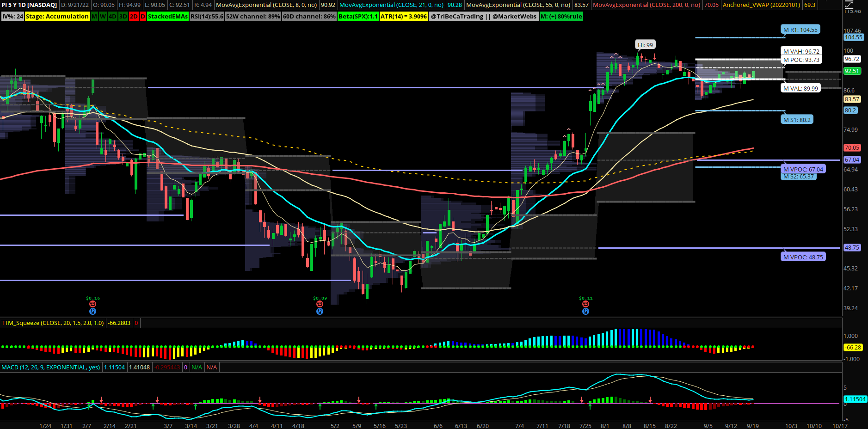868x429 pixels.
Task: Click the 9/19 date on time axis
Action: pyautogui.click(x=753, y=426)
